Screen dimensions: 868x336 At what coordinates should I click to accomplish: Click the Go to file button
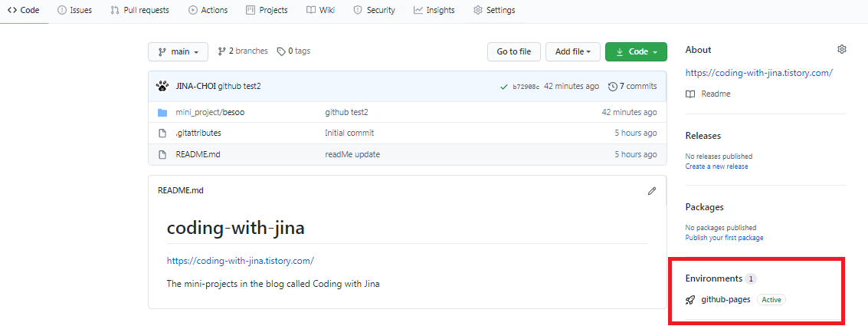[514, 51]
